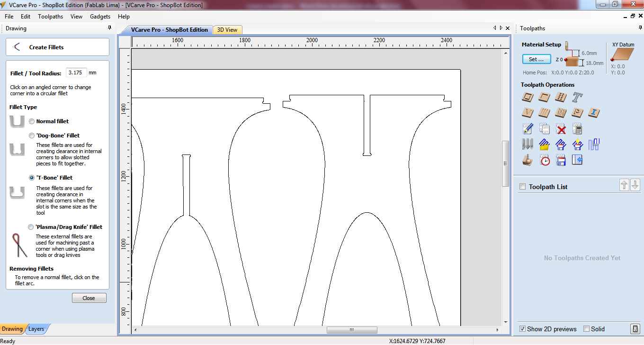Open the Inlay toolpath tool
This screenshot has height=345, width=644.
coord(594,113)
